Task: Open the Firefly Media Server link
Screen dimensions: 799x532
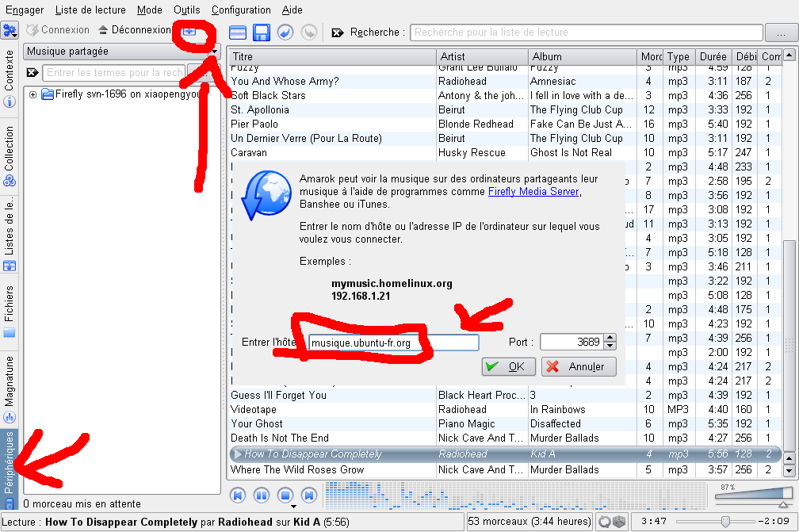Action: point(533,192)
